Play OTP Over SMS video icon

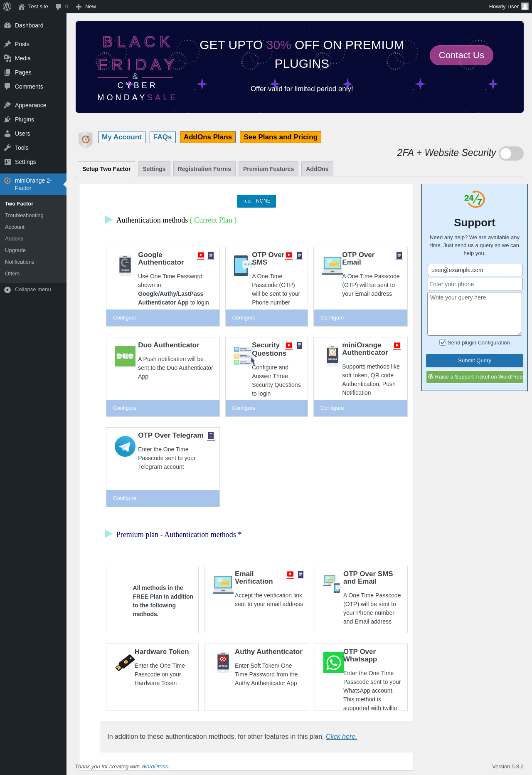click(x=289, y=255)
